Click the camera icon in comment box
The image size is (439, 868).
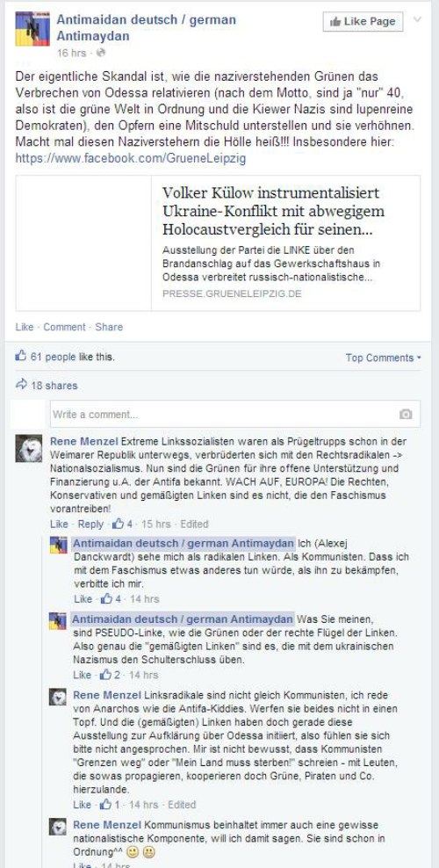point(406,414)
